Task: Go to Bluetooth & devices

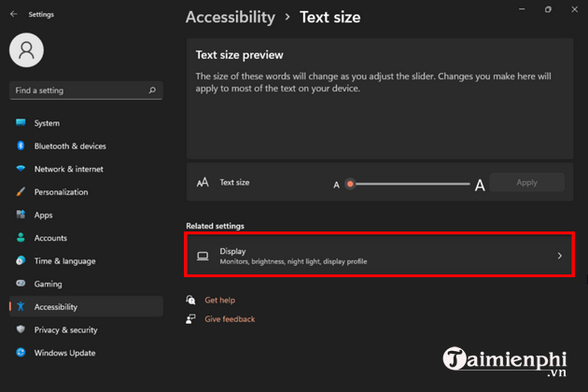Action: tap(86, 146)
